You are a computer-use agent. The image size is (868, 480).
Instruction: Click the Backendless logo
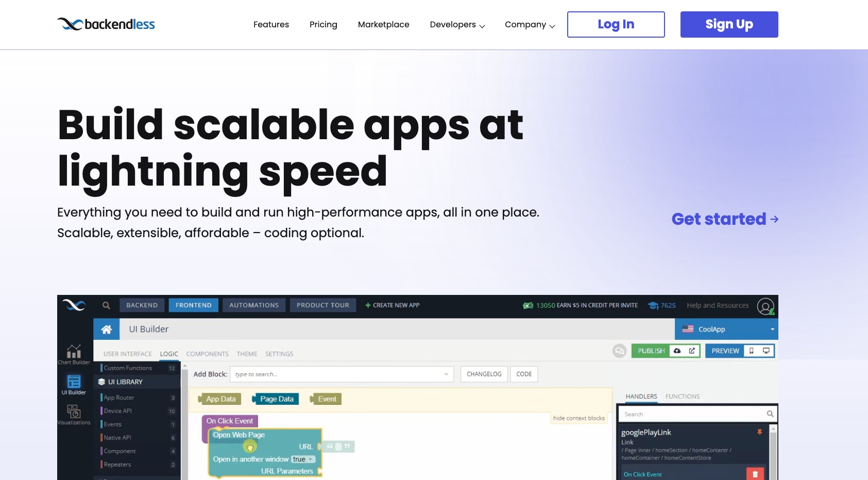click(x=106, y=24)
